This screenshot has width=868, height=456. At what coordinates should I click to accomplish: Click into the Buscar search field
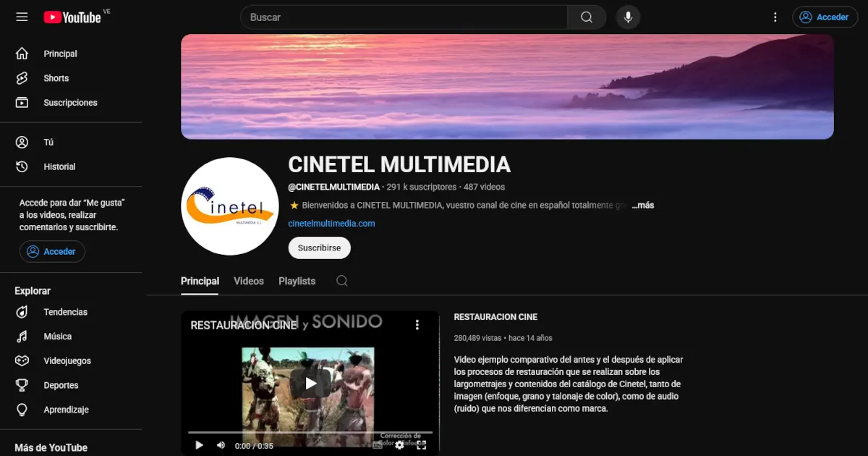point(405,17)
